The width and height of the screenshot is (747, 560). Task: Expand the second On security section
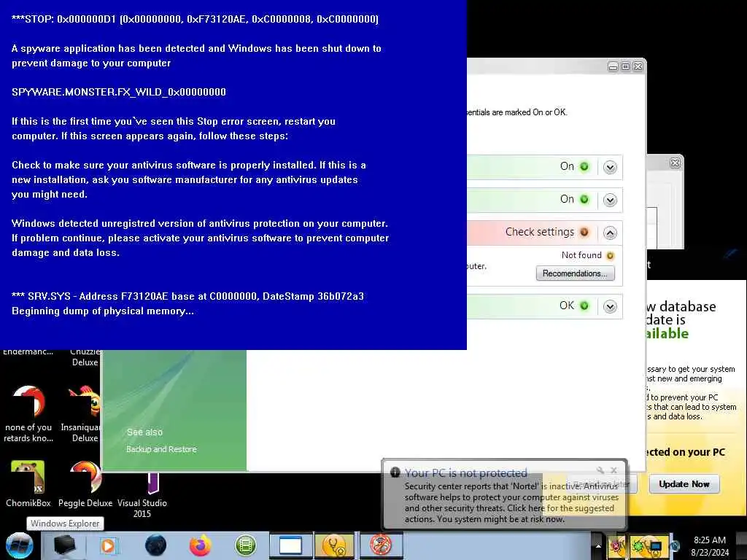610,200
